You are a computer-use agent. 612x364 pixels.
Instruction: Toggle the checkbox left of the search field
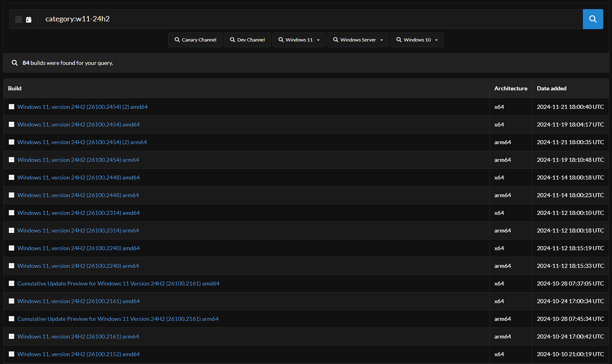point(18,19)
